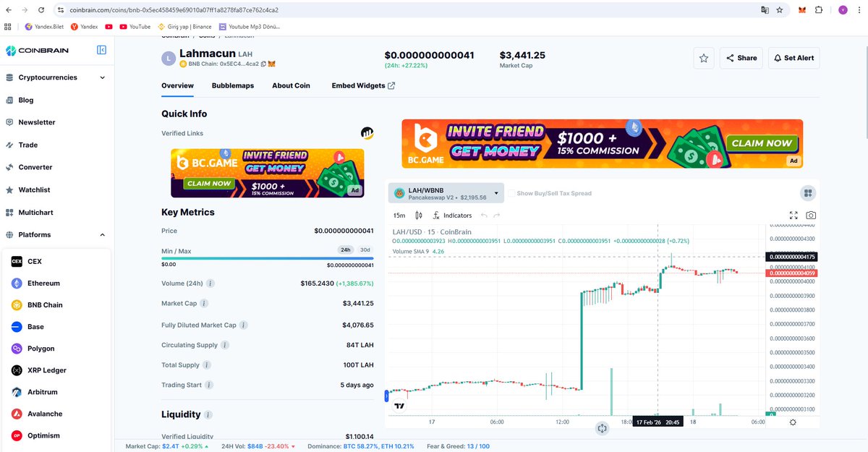Take a chart snapshot with camera icon

point(812,216)
